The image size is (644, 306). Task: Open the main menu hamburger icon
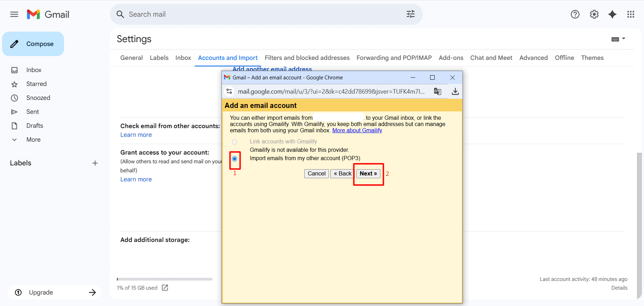pos(14,14)
